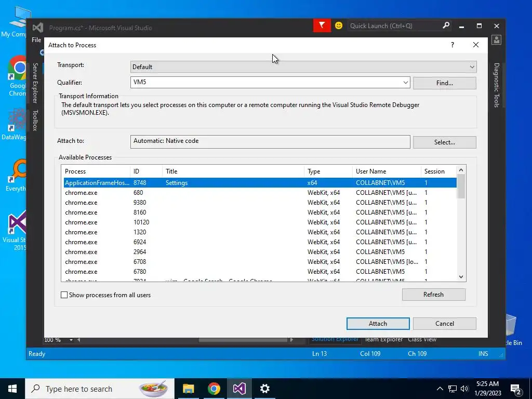This screenshot has width=532, height=399.
Task: Expand the Transport dropdown
Action: [x=472, y=67]
